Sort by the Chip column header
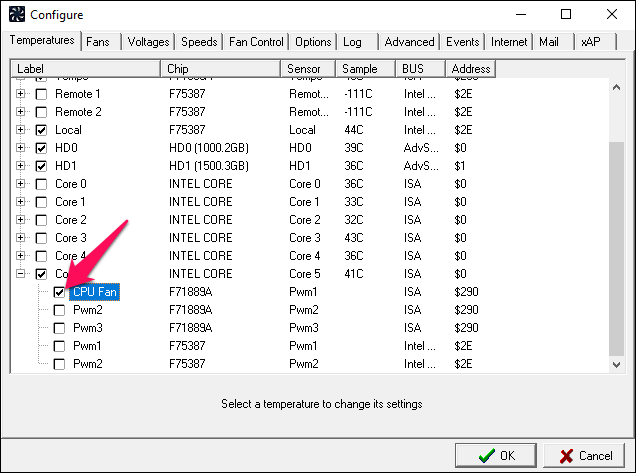 click(221, 69)
